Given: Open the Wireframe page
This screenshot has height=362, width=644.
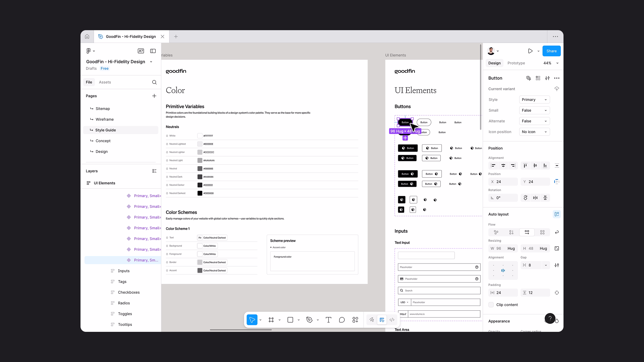Looking at the screenshot, I should pos(104,119).
